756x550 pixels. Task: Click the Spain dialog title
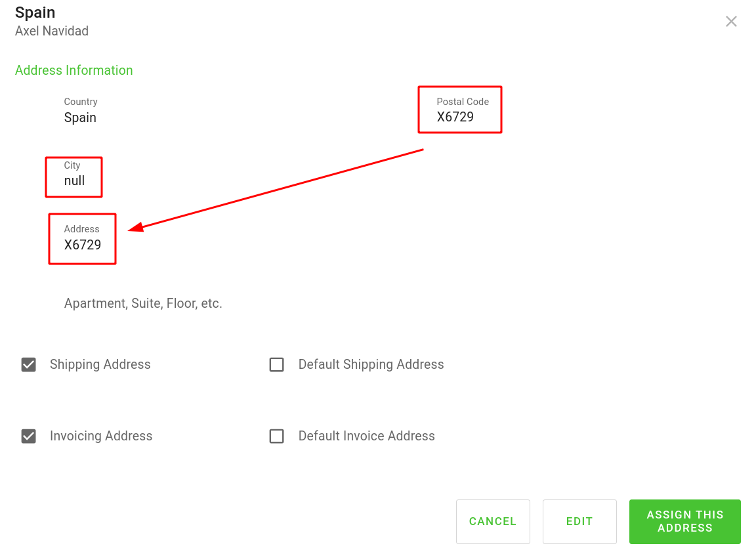click(x=35, y=12)
